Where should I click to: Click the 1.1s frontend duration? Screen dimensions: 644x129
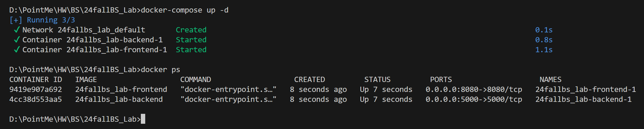[x=544, y=50]
